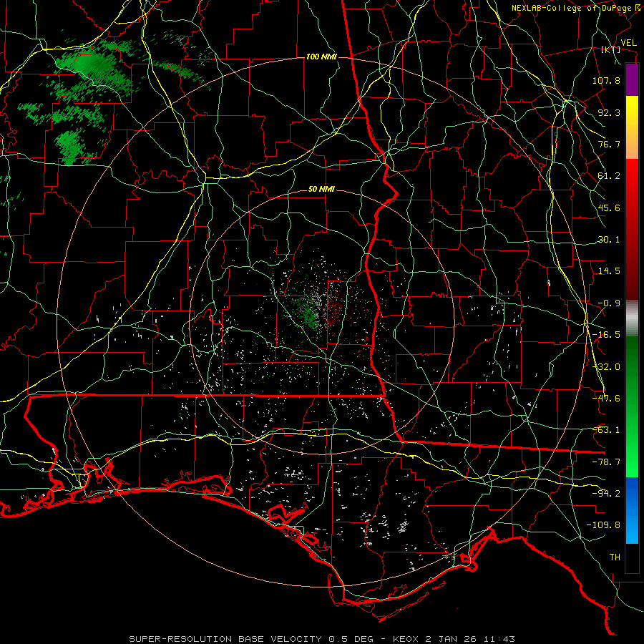Click the 50 NMI range ring label
The image size is (644, 644).
click(x=321, y=190)
